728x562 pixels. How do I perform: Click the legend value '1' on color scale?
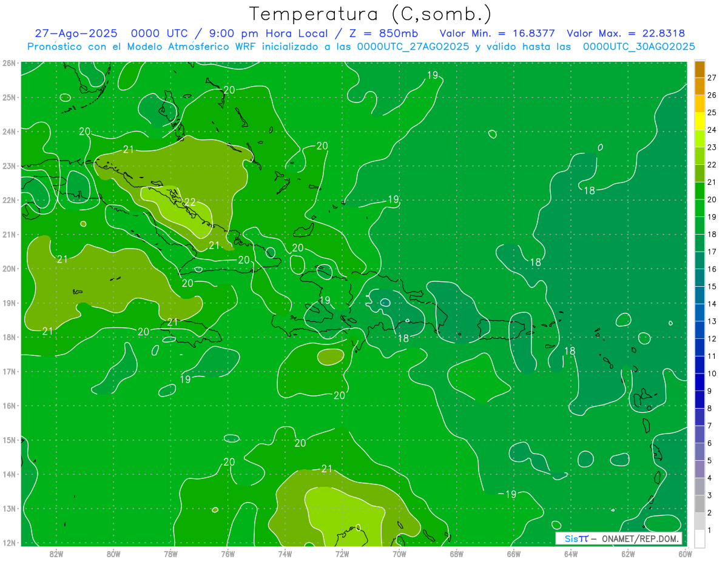click(710, 530)
